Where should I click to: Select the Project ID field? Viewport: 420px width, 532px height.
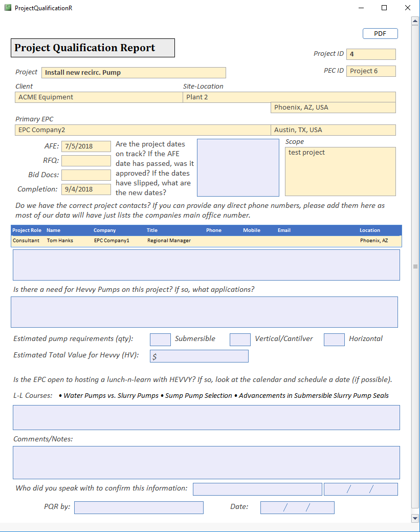point(371,54)
